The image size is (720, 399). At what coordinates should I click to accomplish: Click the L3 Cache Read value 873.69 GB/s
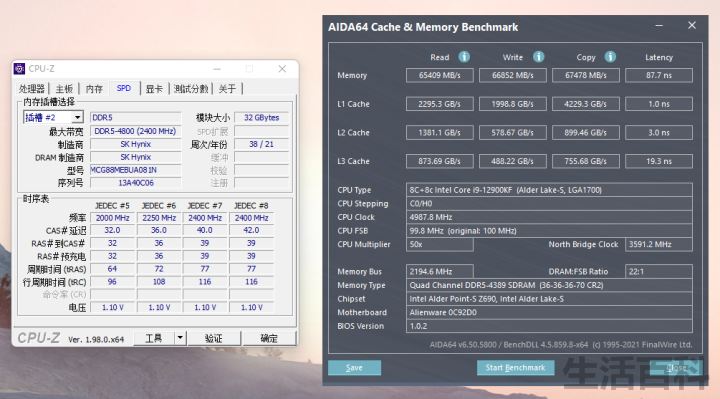pos(439,161)
